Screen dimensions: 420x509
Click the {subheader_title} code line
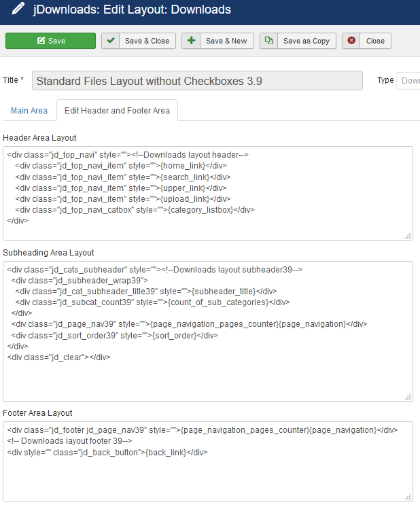coord(145,292)
